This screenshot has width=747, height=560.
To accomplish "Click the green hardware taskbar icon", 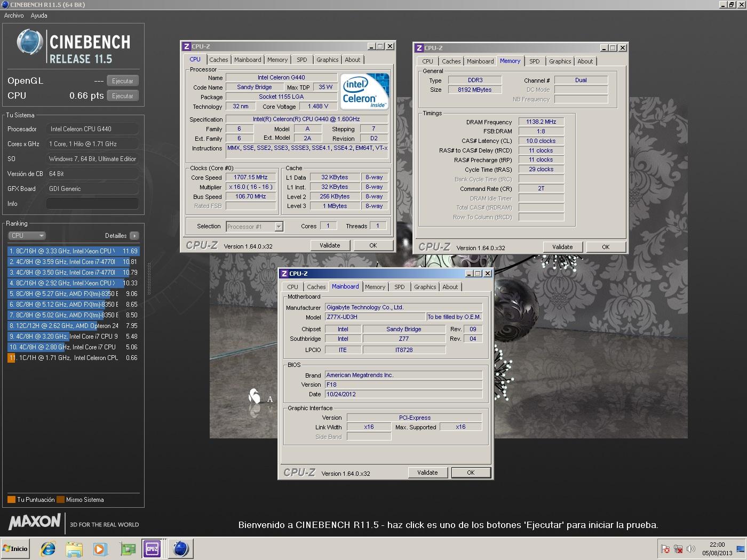I will coord(128,548).
